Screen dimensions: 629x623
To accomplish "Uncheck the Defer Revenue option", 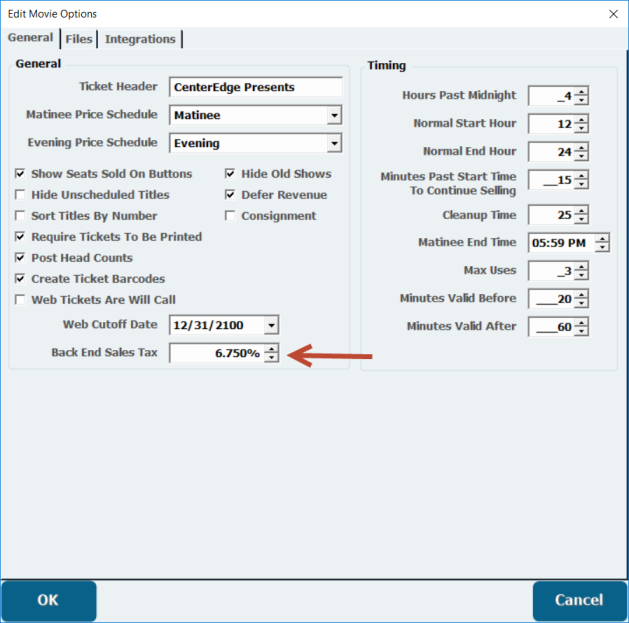I will click(231, 195).
